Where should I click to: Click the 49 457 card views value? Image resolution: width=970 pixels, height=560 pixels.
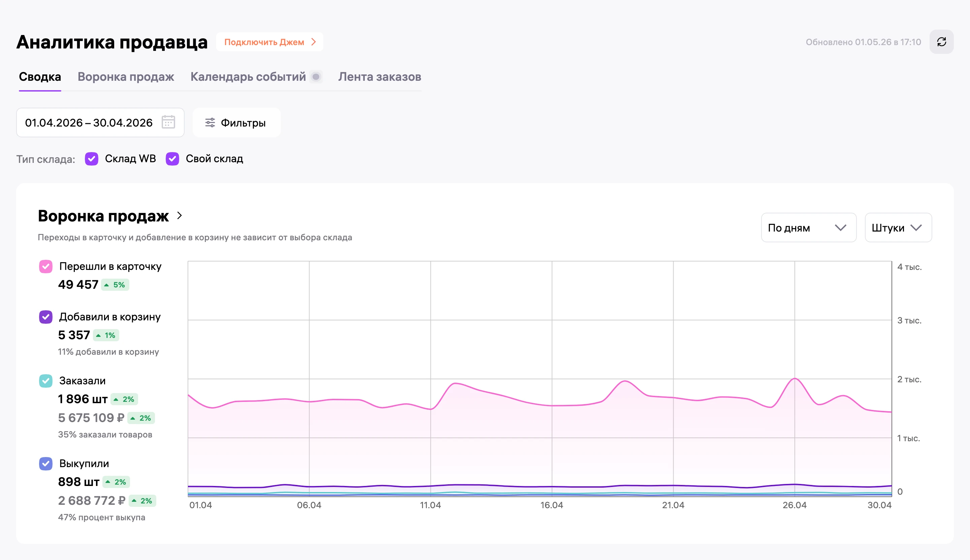point(78,285)
